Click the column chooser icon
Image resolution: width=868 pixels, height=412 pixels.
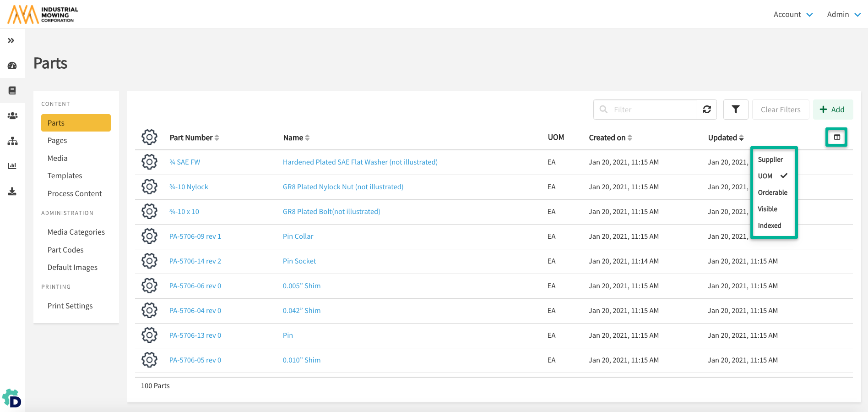836,137
